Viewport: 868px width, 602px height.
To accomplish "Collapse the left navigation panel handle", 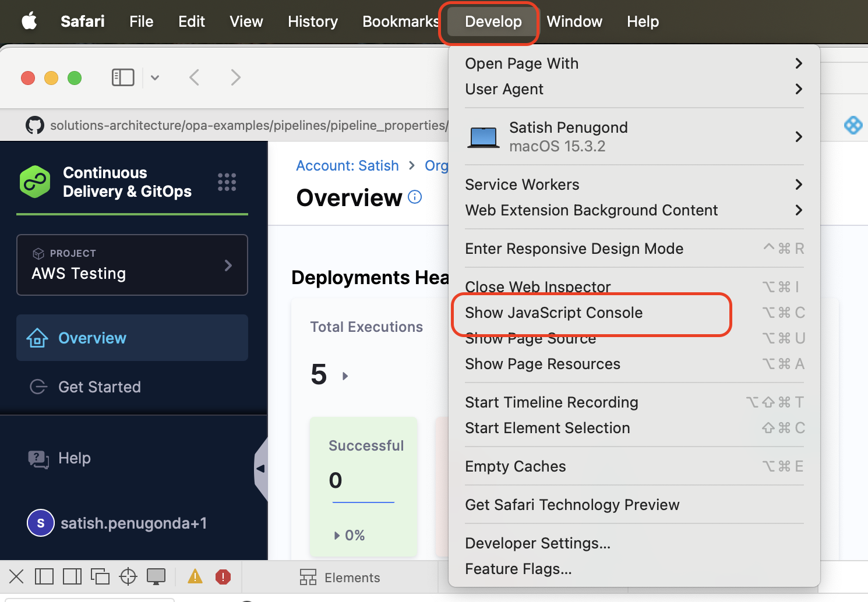I will click(260, 469).
